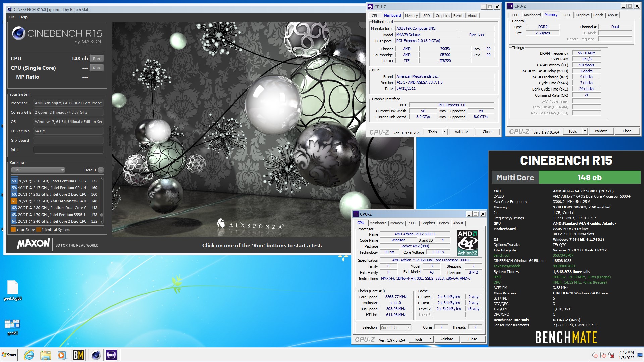644x362 pixels.
Task: Open the Socket #1 Selection dropdown
Action: (395, 327)
